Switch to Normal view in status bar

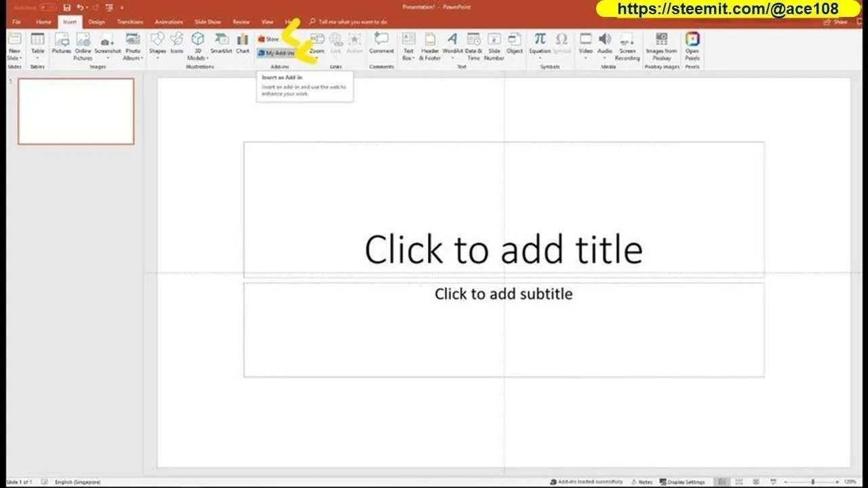click(723, 482)
